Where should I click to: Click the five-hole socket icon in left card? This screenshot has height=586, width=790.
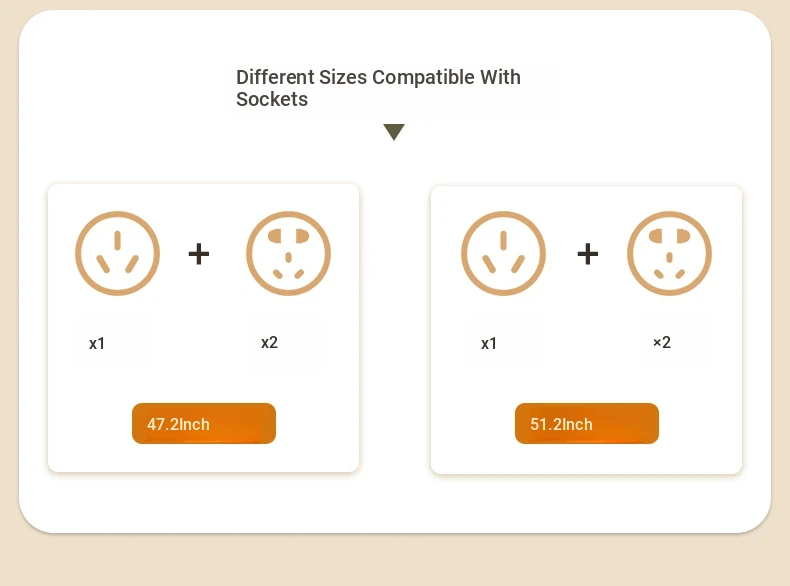[x=288, y=253]
